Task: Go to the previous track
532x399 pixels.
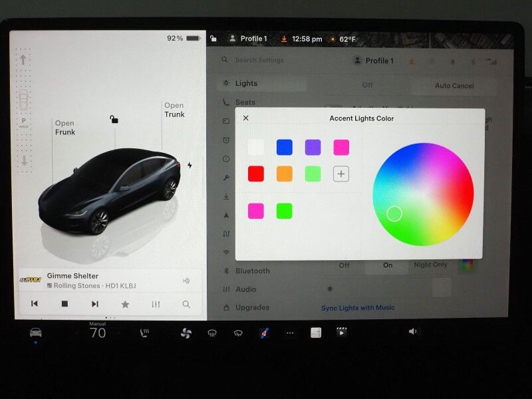Action: pyautogui.click(x=35, y=304)
